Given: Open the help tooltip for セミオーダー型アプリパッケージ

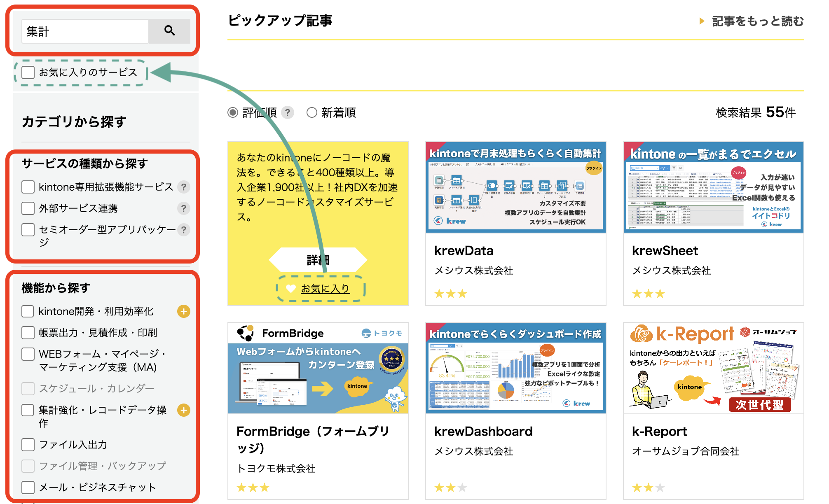Looking at the screenshot, I should click(184, 230).
